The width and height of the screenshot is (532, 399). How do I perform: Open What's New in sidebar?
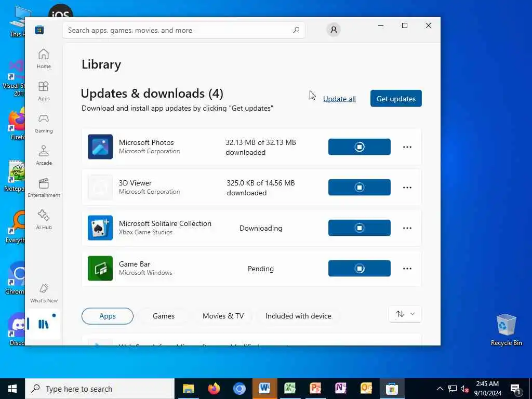point(44,293)
